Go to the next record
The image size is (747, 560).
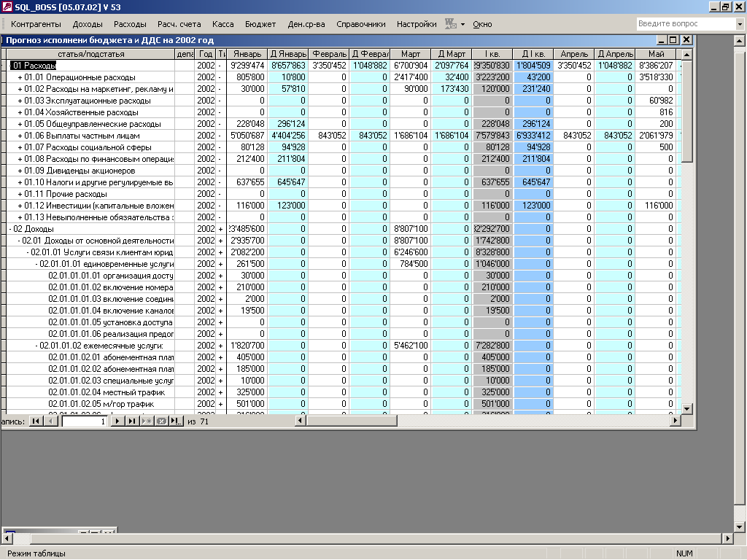pyautogui.click(x=117, y=421)
